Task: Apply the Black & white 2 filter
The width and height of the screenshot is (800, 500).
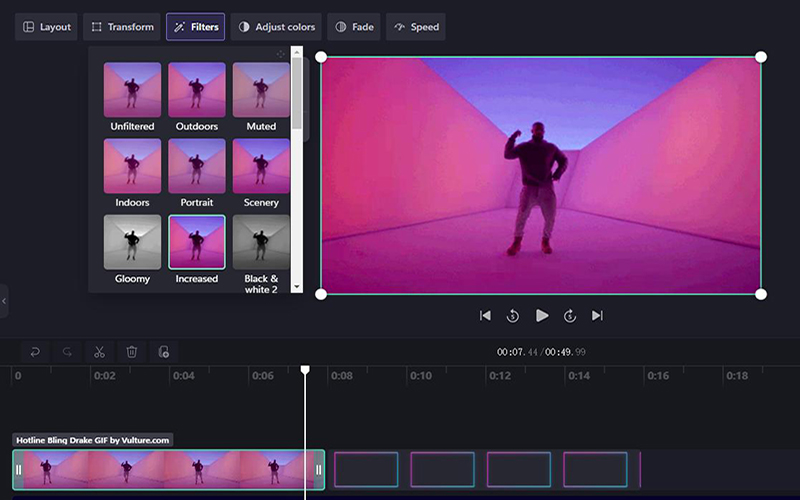Action: pyautogui.click(x=261, y=242)
